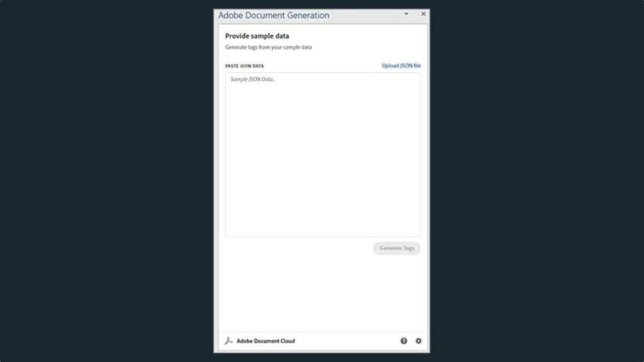Click the Sample JSON Data placeholder text
Viewport: 644px width, 362px height.
pos(253,79)
